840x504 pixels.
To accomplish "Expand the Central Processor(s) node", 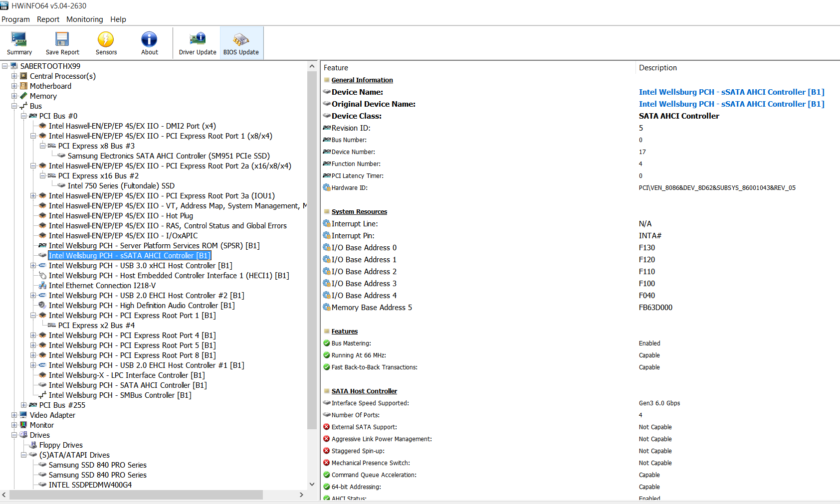I will pyautogui.click(x=14, y=76).
